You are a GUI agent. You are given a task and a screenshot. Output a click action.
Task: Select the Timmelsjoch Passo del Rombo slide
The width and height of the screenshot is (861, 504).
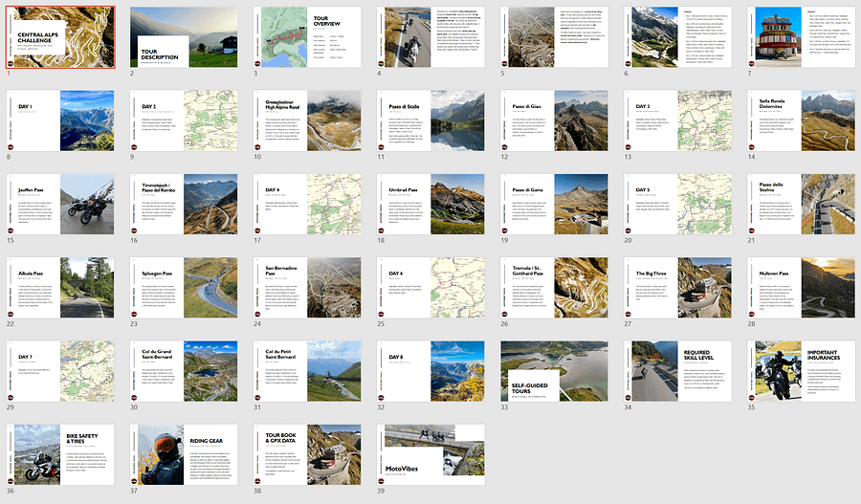[184, 205]
